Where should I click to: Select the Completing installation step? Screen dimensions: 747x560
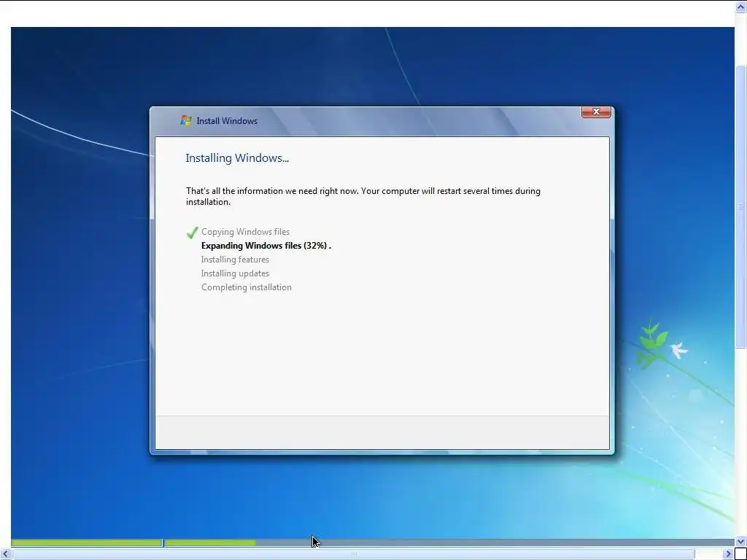[247, 287]
